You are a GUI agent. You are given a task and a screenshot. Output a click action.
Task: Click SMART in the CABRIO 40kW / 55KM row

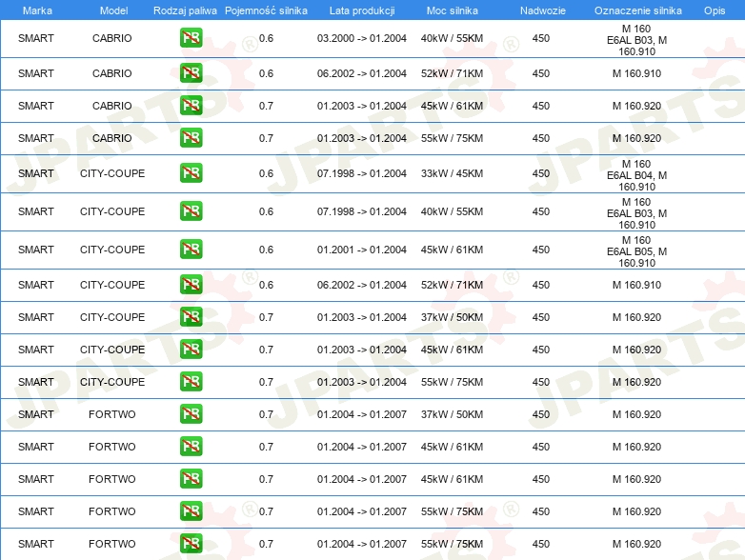coord(35,38)
